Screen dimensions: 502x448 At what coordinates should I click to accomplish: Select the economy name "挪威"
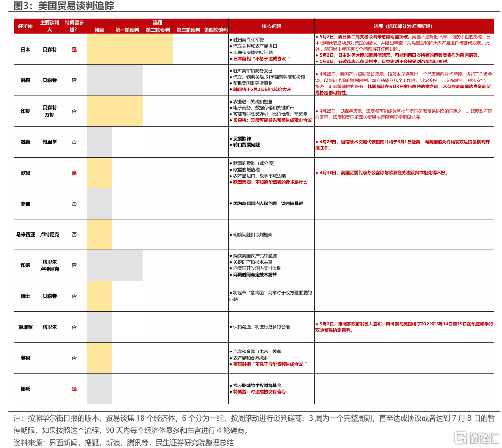(26, 388)
